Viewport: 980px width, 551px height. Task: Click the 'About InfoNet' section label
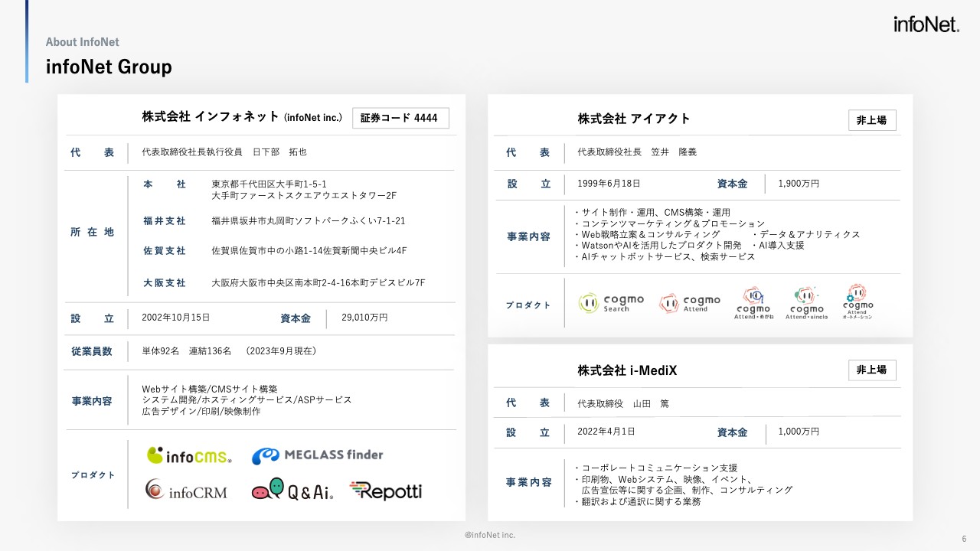click(83, 42)
